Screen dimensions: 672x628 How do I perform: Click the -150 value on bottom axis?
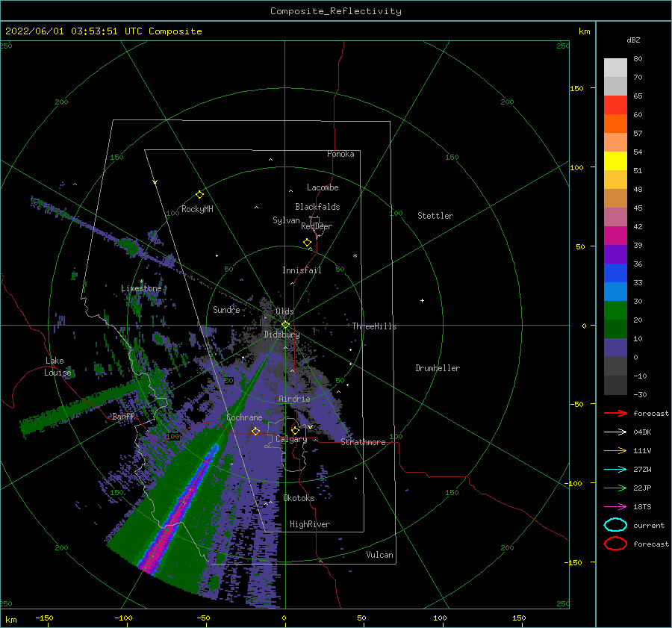[x=44, y=618]
